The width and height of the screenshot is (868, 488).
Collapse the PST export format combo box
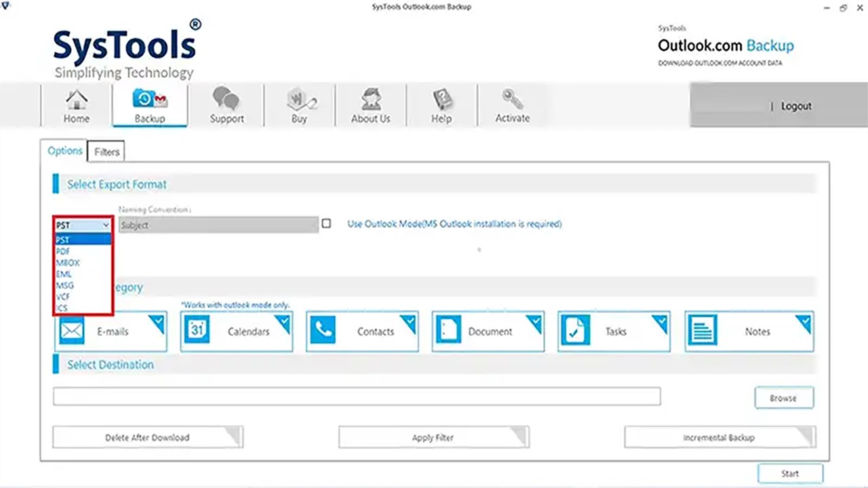83,225
